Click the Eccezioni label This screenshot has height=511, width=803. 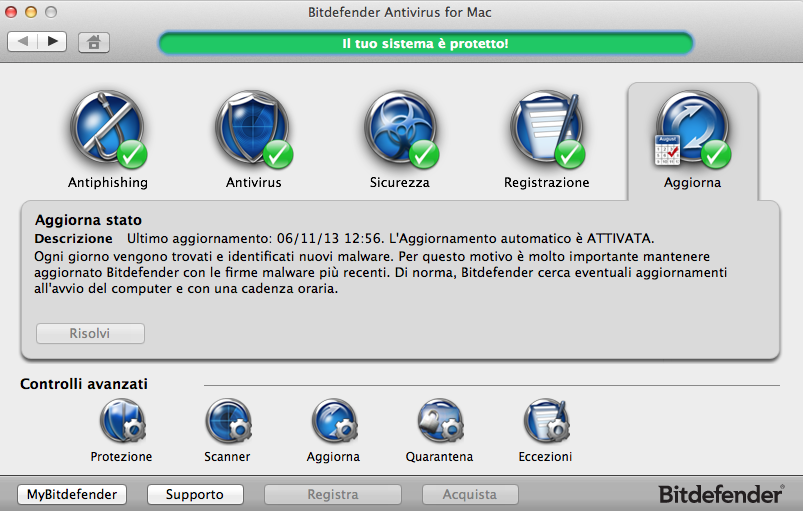(545, 456)
